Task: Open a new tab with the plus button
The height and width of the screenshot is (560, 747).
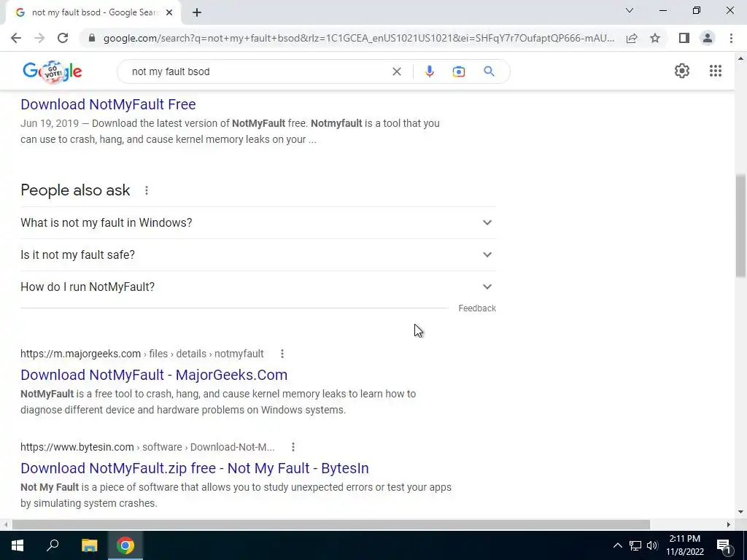Action: click(x=197, y=12)
